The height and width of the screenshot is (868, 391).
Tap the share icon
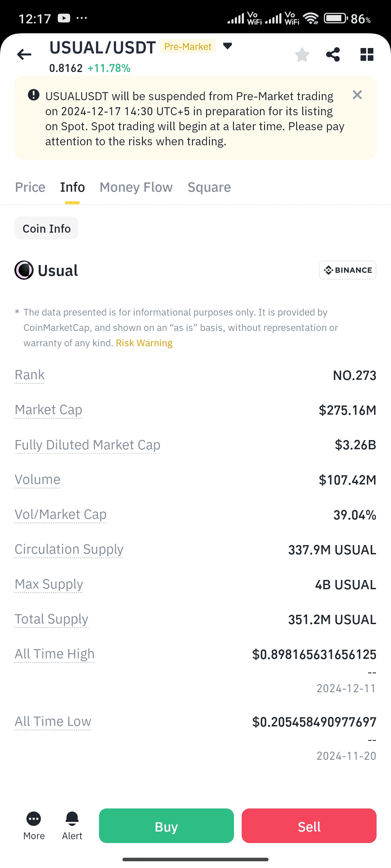click(x=333, y=55)
